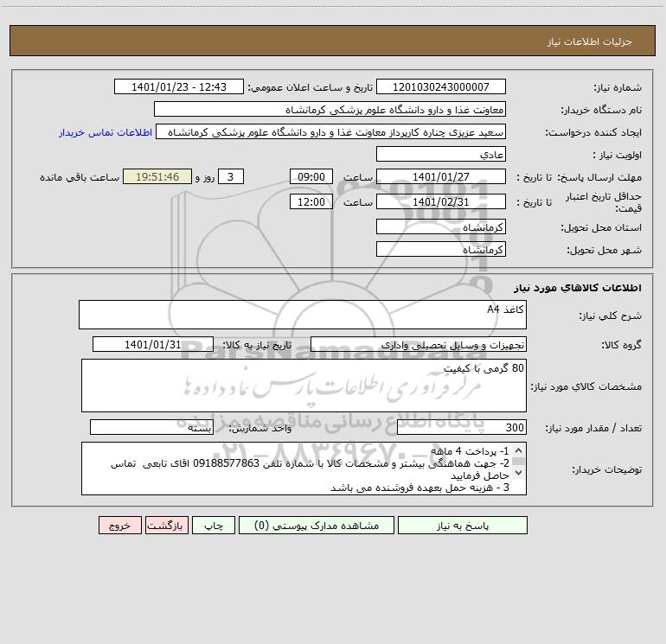Click label نام دستگاه خریدار

click(601, 110)
